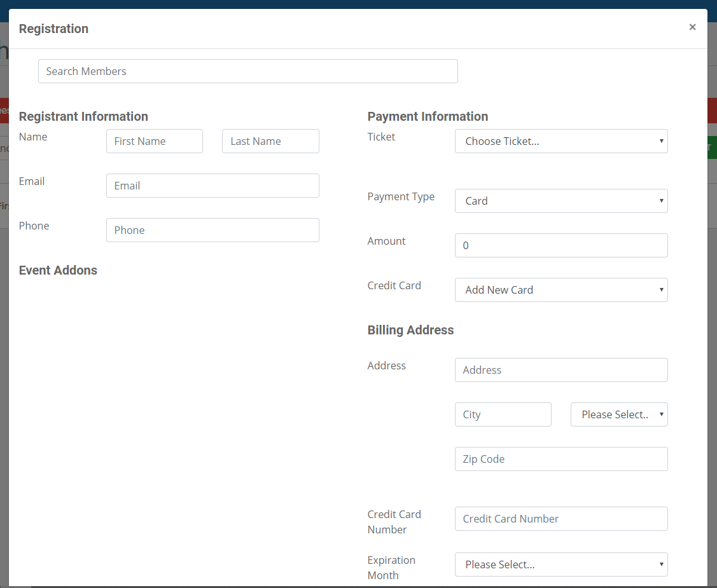Focus the City text field
The height and width of the screenshot is (588, 717).
click(503, 414)
